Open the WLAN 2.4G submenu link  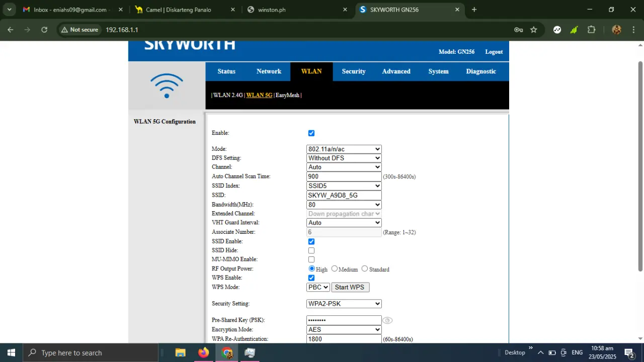[x=228, y=95]
